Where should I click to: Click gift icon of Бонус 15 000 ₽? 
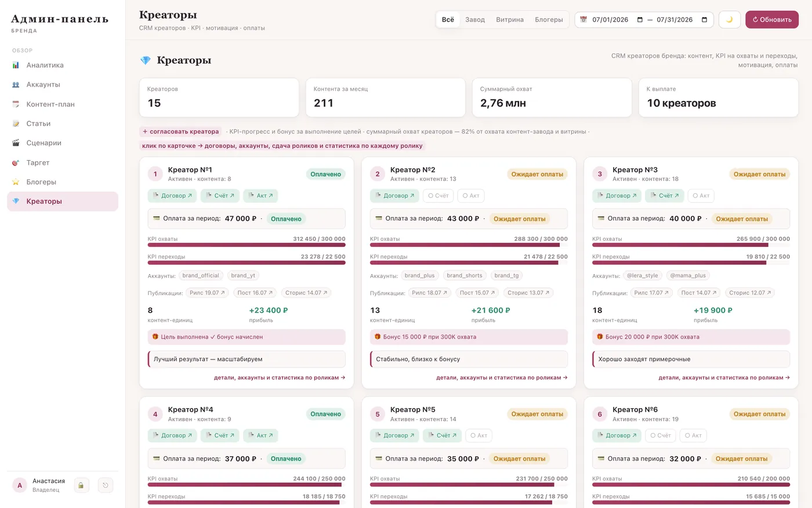pyautogui.click(x=378, y=337)
